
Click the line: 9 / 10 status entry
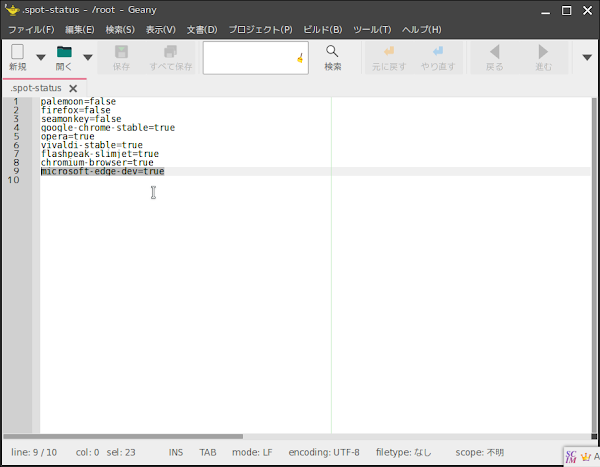tap(34, 452)
